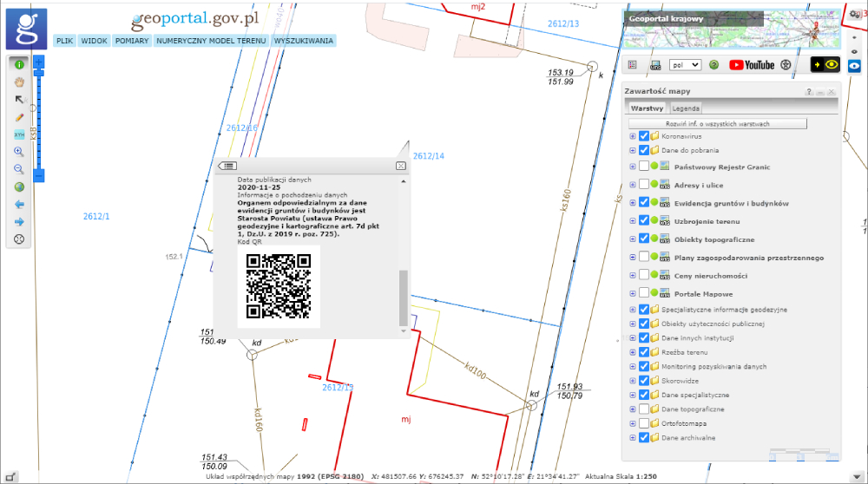Go to next map view arrow
868x484 pixels.
(x=19, y=222)
